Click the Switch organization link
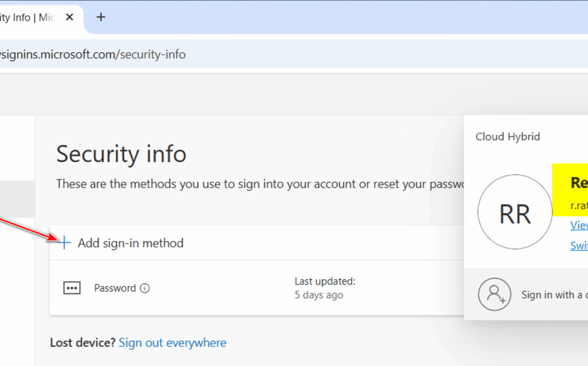Image resolution: width=588 pixels, height=366 pixels. [x=579, y=245]
